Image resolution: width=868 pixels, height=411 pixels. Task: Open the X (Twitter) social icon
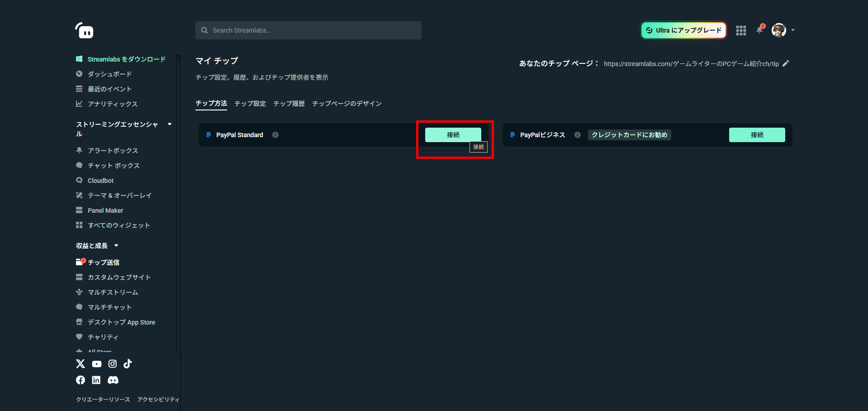click(81, 363)
